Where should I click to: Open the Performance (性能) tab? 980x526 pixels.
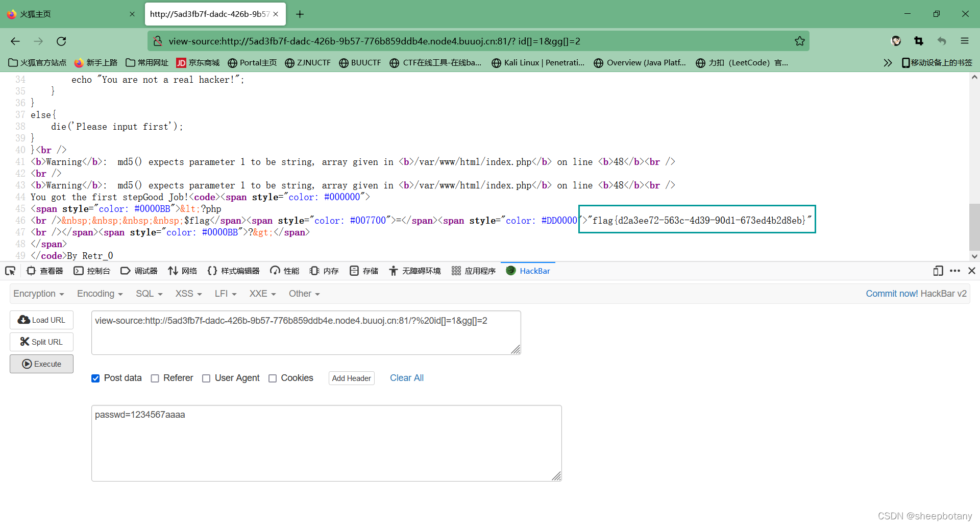point(285,271)
